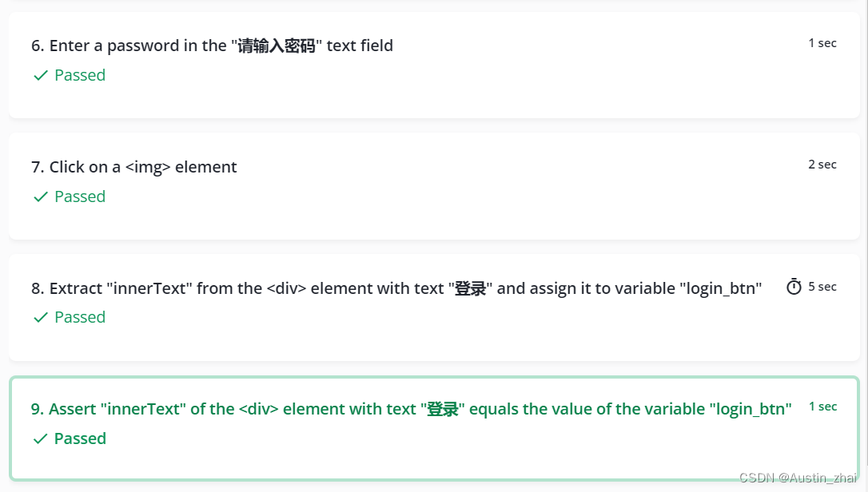Click the Passed status of step 6

[x=80, y=75]
